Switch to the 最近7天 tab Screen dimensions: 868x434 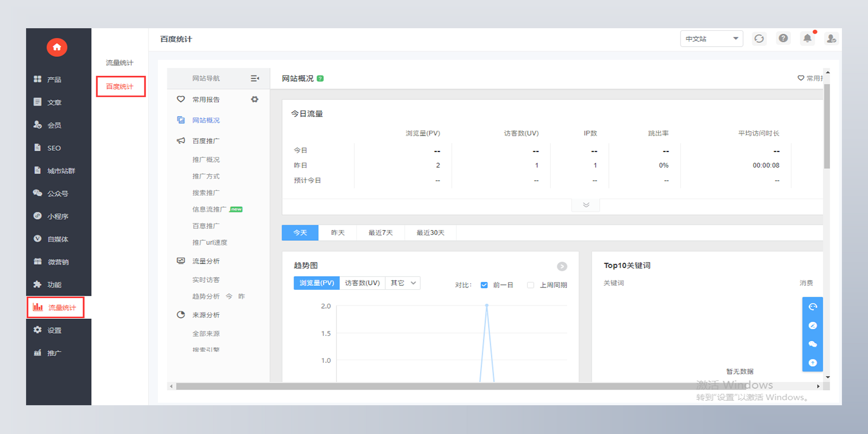380,233
